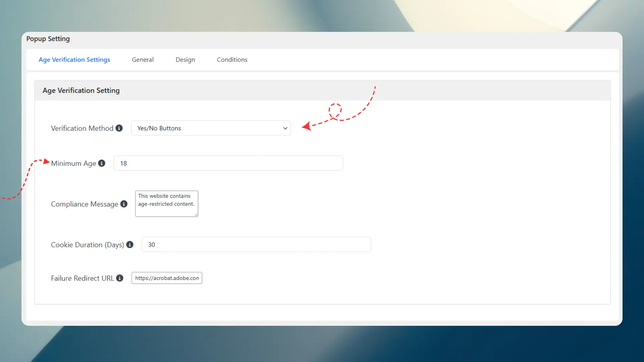
Task: Click the Cookie Duration value field
Action: tap(256, 244)
